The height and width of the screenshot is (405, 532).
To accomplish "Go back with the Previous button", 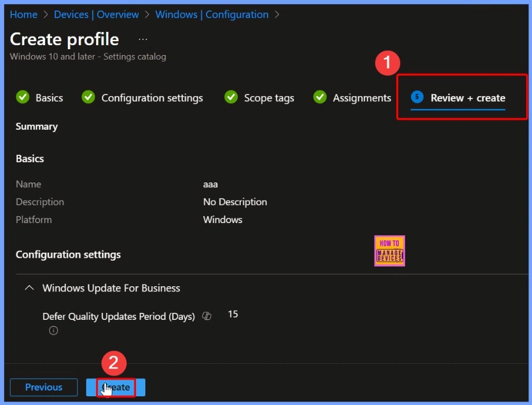I will click(44, 387).
